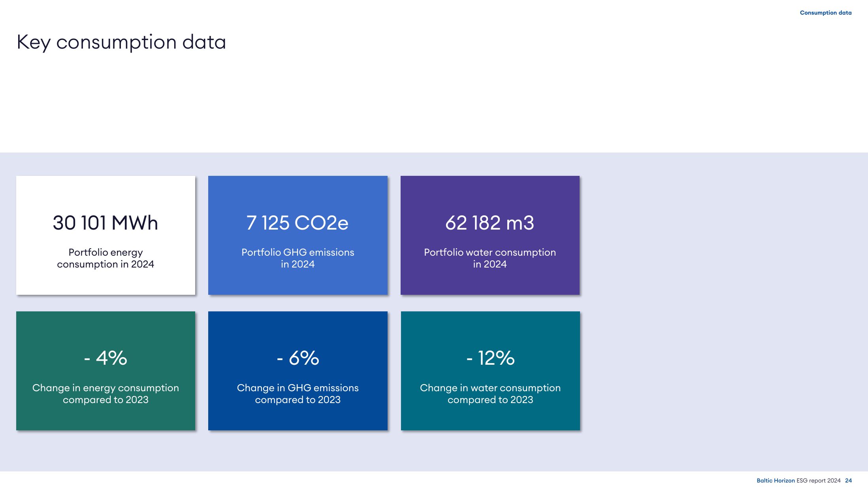This screenshot has height=490, width=868.
Task: Click page number 24 in the footer
Action: coord(848,481)
